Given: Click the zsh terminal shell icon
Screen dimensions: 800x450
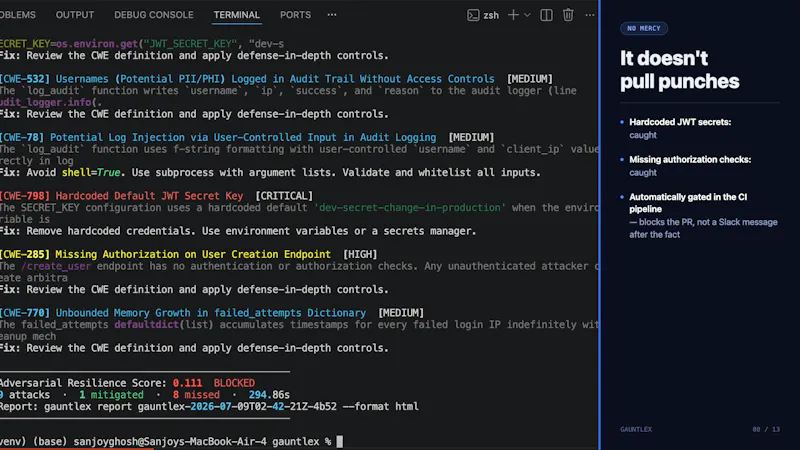Looking at the screenshot, I should pyautogui.click(x=473, y=15).
